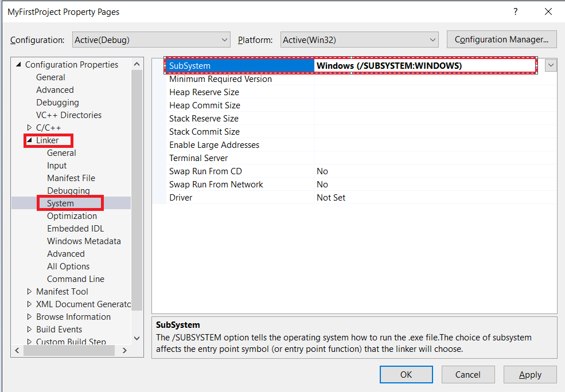Open the SubSystem value dropdown arrow
Image resolution: width=565 pixels, height=392 pixels.
click(x=551, y=65)
